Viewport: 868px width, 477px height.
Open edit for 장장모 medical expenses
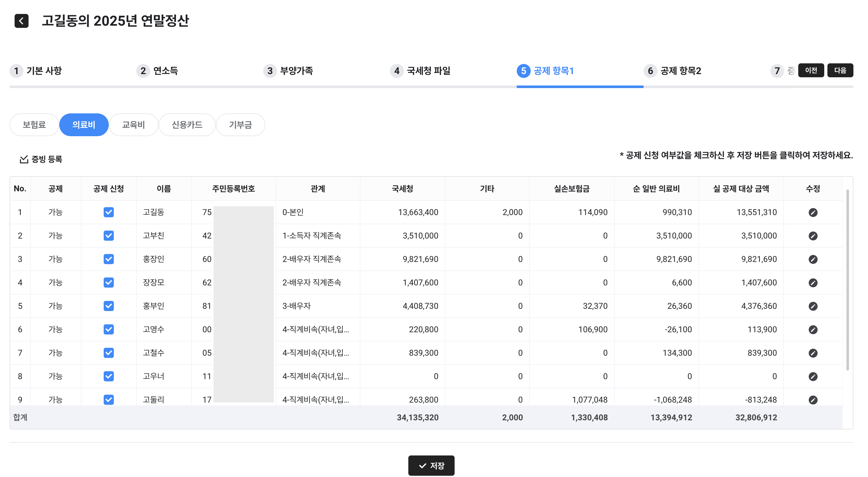point(813,283)
